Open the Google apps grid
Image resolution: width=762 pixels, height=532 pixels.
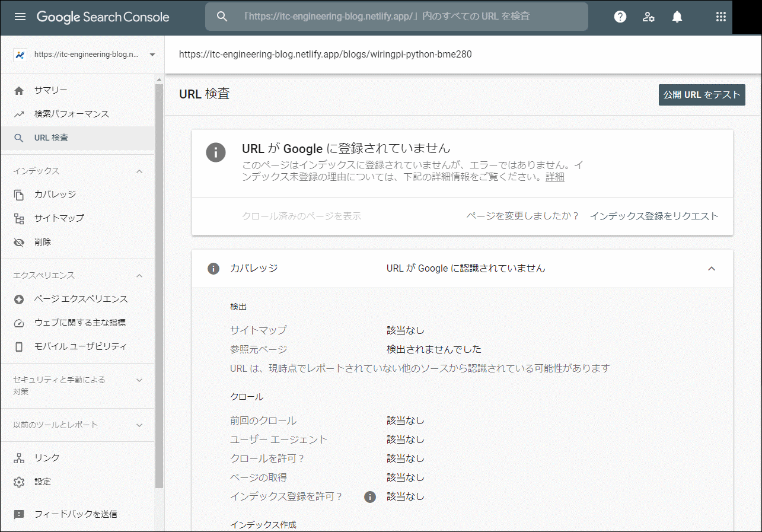click(721, 17)
